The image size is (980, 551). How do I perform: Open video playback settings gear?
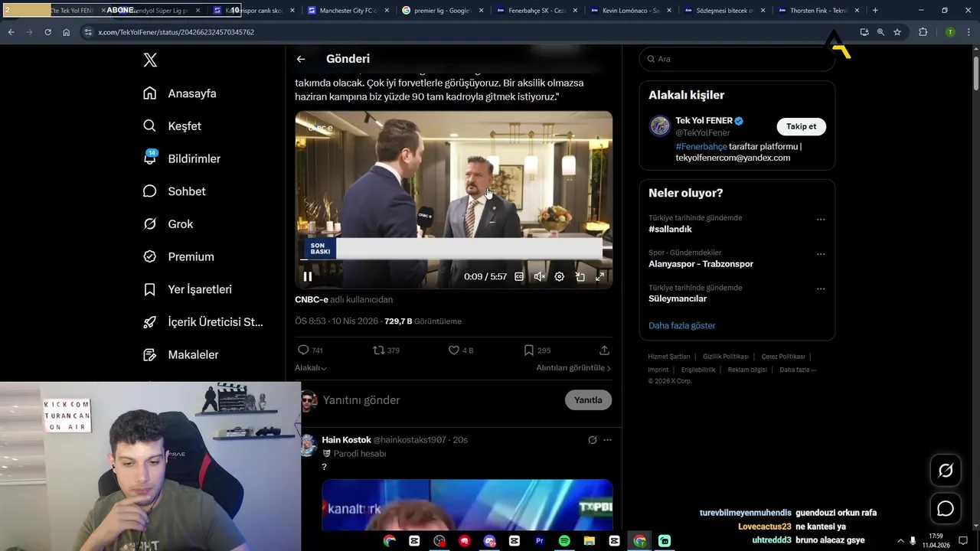(560, 276)
